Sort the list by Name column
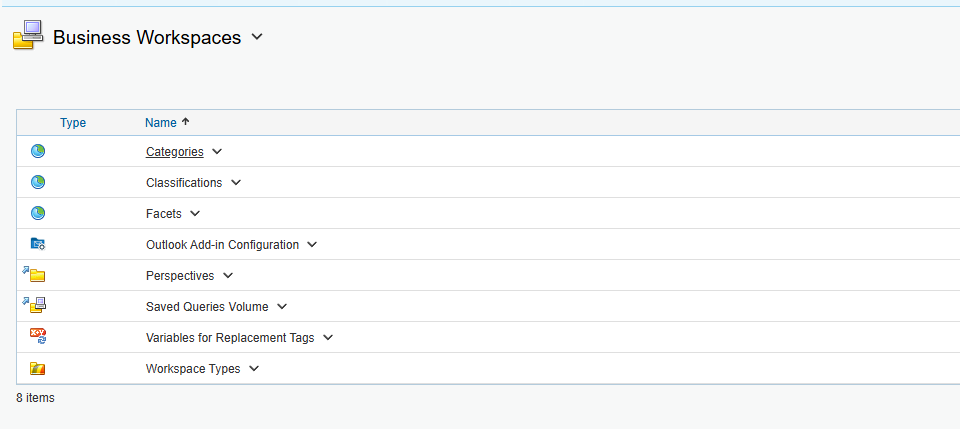The width and height of the screenshot is (960, 429). pyautogui.click(x=160, y=123)
